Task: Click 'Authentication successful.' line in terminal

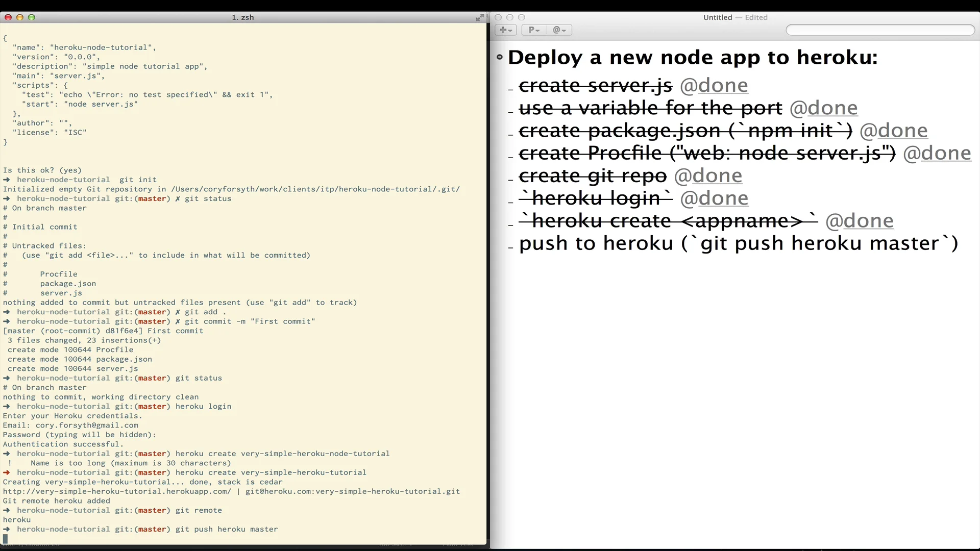Action: 63,444
